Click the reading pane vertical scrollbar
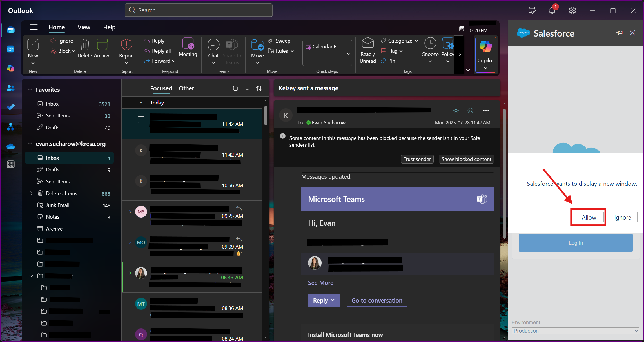 (x=504, y=174)
